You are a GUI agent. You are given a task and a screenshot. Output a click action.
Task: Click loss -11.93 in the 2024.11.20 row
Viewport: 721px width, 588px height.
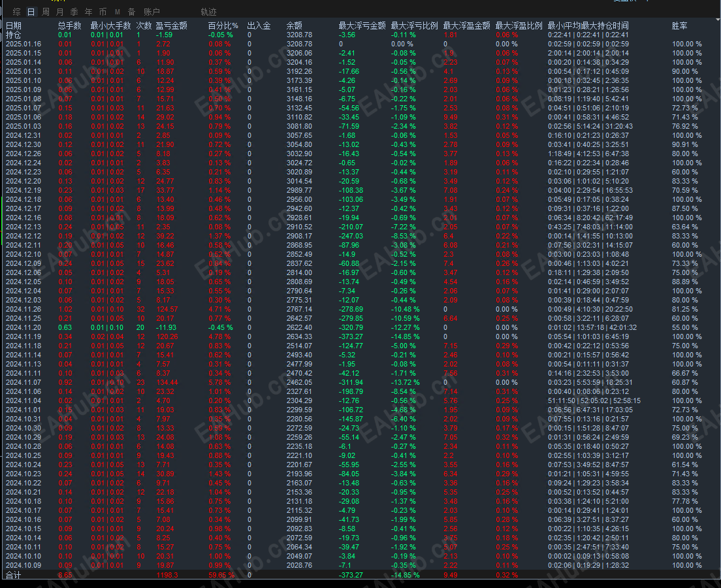tap(167, 327)
